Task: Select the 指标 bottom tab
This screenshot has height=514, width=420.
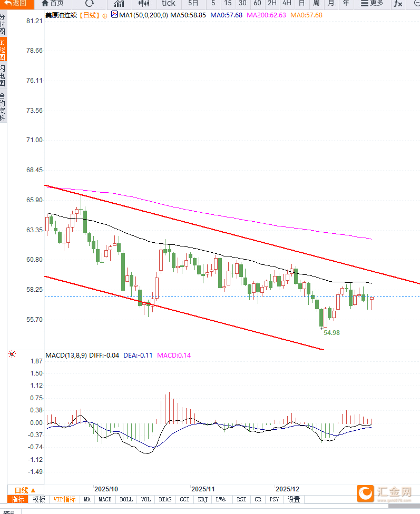Action: point(18,500)
